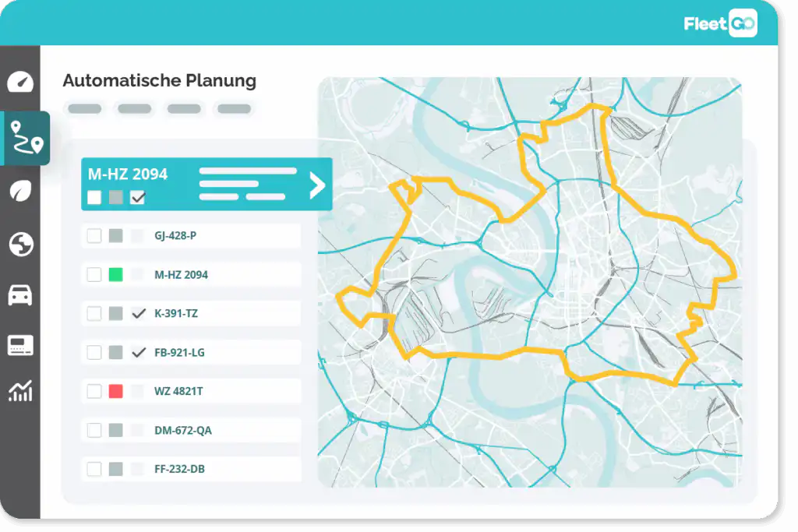Select the third gray tab pill under heading
798x532 pixels.
184,108
